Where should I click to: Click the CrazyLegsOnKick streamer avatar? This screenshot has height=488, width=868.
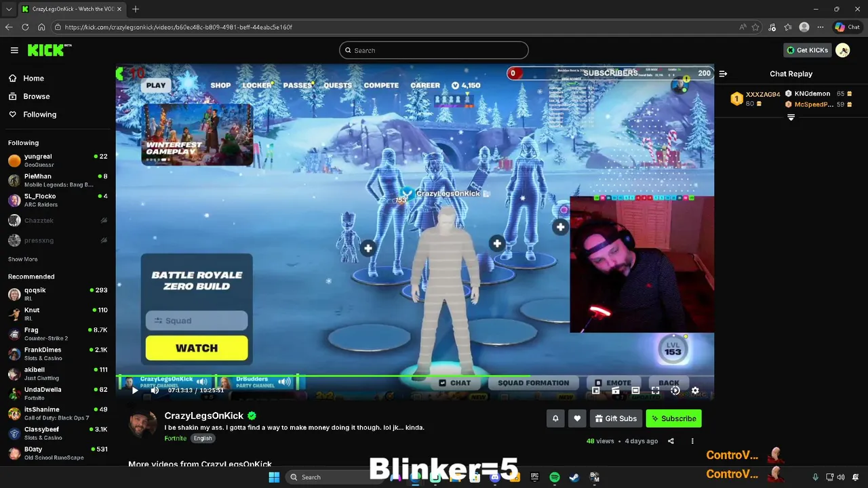pyautogui.click(x=142, y=424)
